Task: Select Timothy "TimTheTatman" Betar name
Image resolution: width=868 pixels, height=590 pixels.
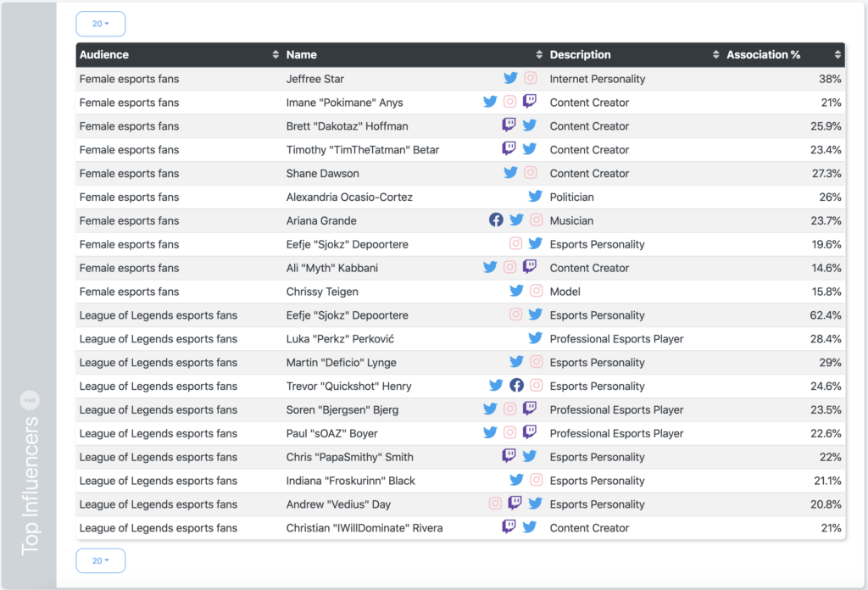Action: (x=363, y=150)
